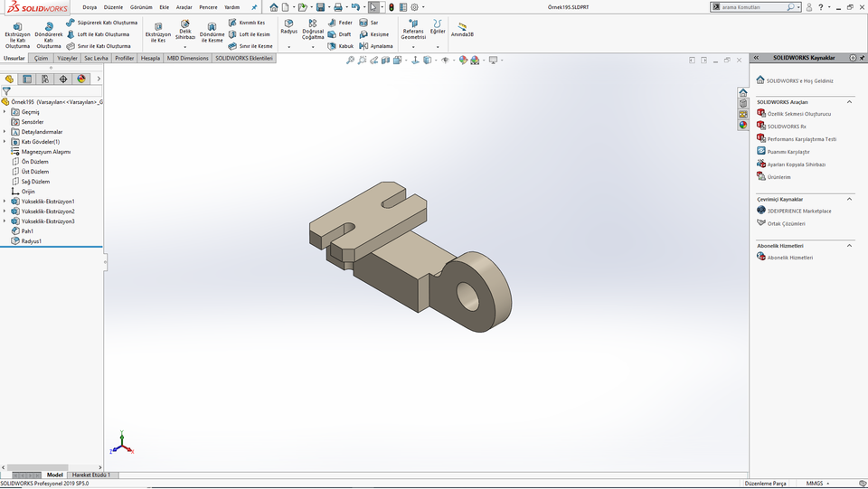Select Loft ile Katı Oluşturma tool
This screenshot has height=489, width=868.
(x=98, y=34)
